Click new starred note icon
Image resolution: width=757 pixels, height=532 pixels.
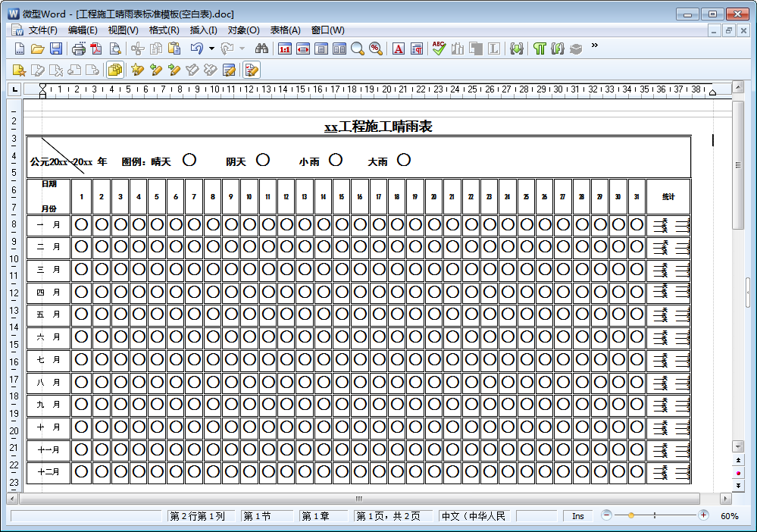tap(19, 70)
